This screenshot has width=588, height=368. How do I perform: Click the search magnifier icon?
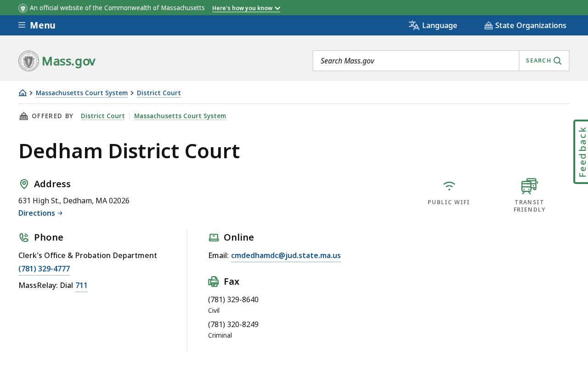click(x=558, y=61)
